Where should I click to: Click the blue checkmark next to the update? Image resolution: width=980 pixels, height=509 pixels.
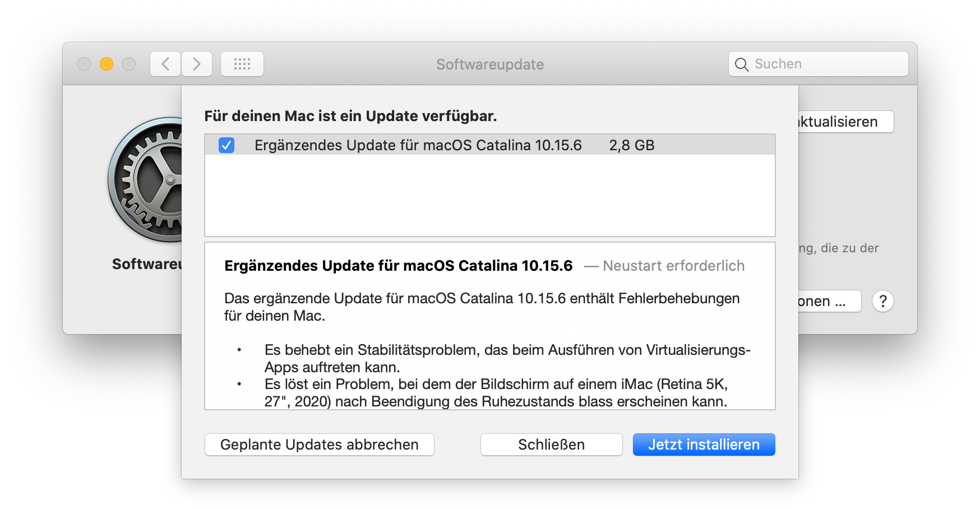[x=226, y=145]
